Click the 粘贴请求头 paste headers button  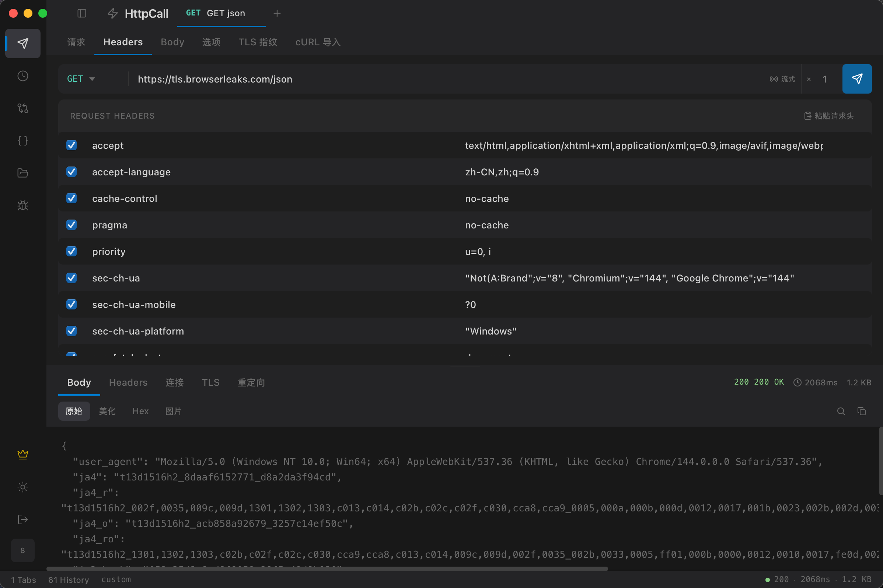pyautogui.click(x=829, y=116)
